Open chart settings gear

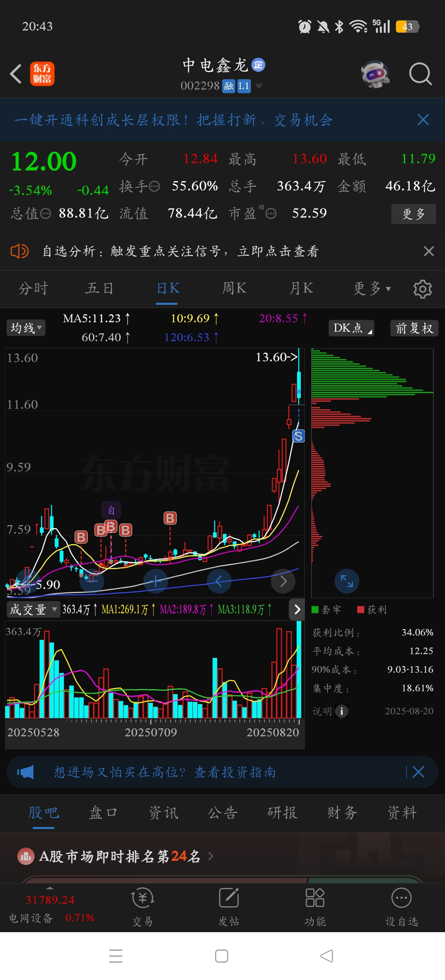pos(423,289)
